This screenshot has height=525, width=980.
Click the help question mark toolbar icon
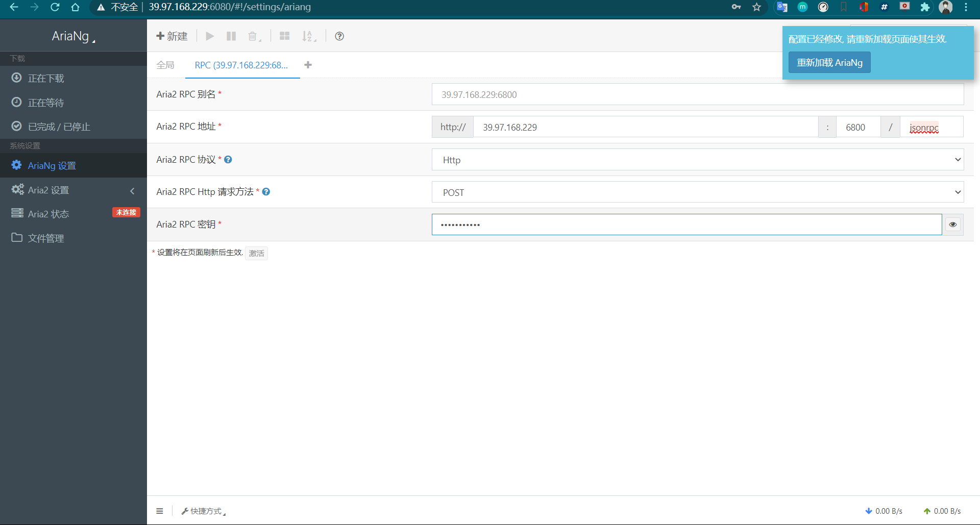click(339, 36)
